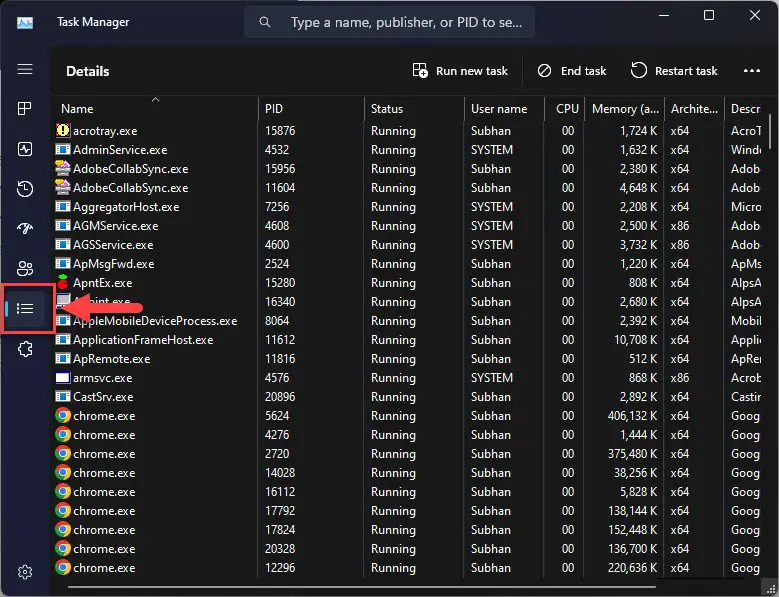This screenshot has width=779, height=597.
Task: Select the Details page list icon
Action: 25,308
